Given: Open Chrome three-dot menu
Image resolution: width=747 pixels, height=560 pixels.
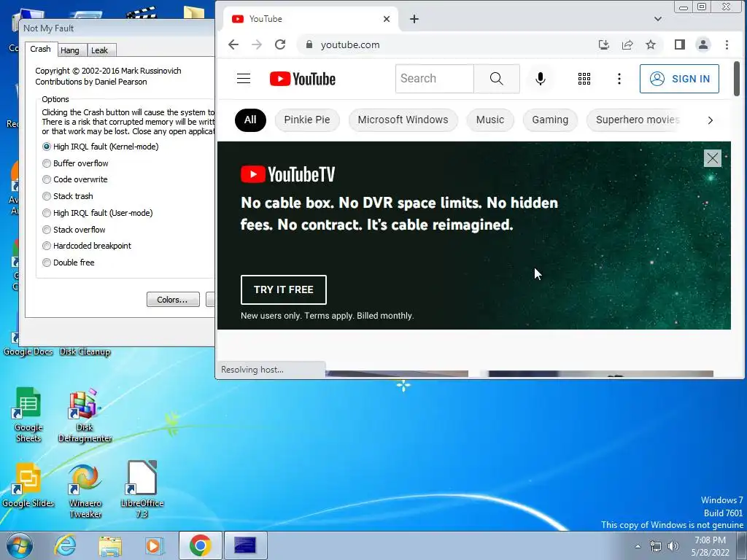Looking at the screenshot, I should [x=727, y=44].
